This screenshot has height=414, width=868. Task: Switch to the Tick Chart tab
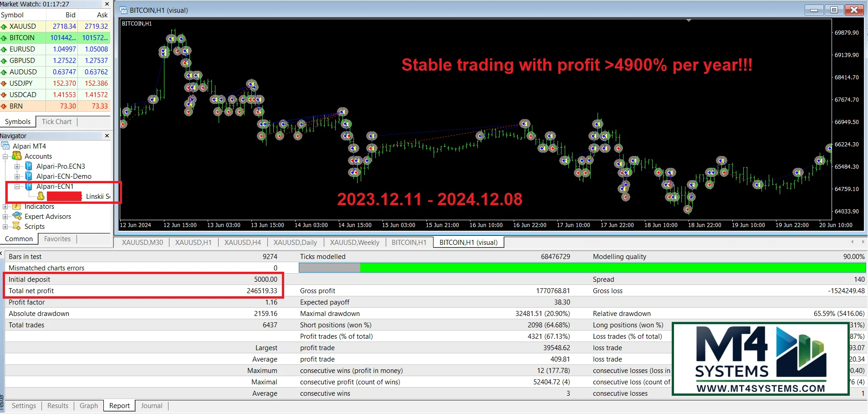pos(56,122)
